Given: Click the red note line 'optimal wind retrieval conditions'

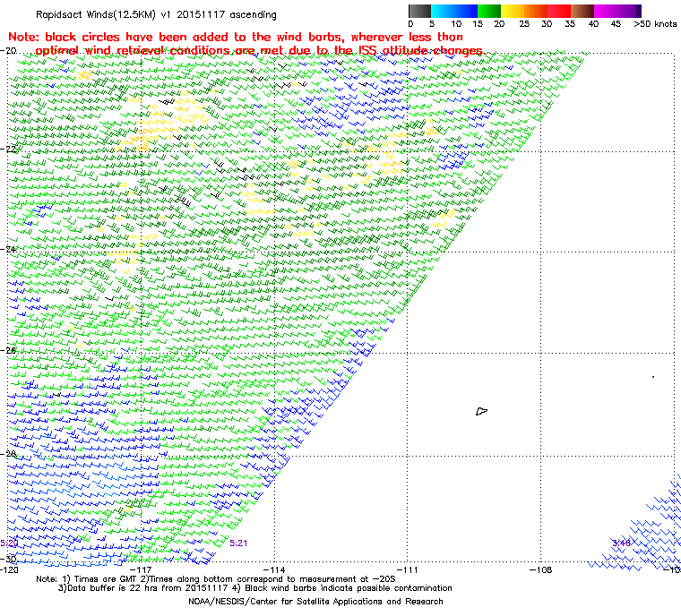Looking at the screenshot, I should tap(260, 51).
